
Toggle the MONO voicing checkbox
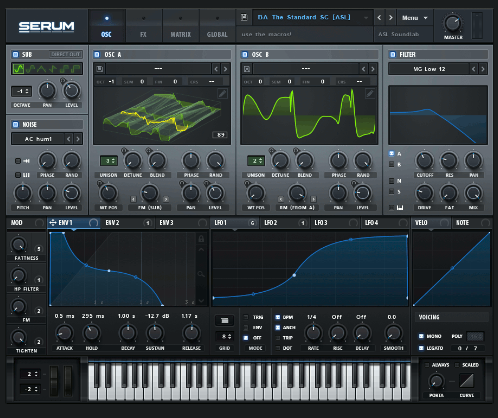click(421, 336)
